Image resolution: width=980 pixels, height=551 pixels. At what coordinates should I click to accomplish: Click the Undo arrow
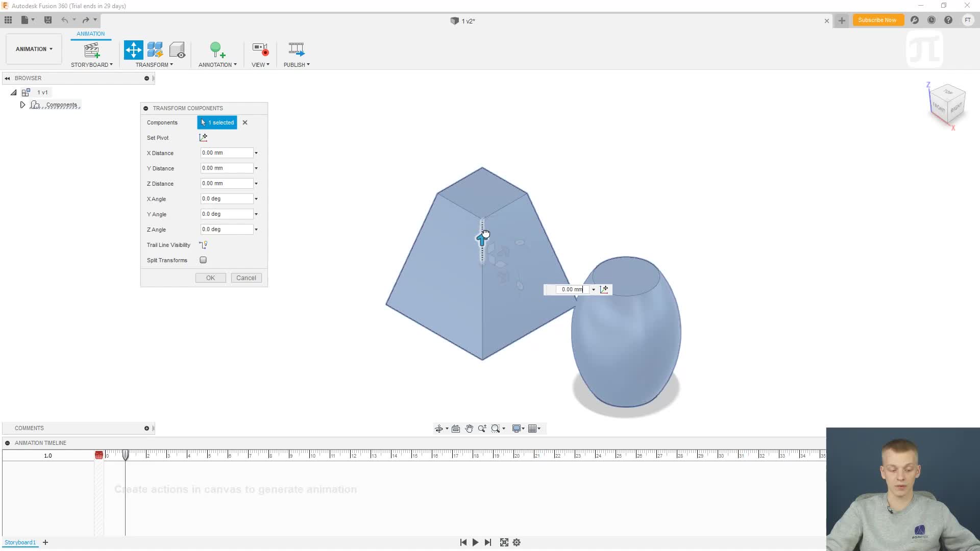65,20
